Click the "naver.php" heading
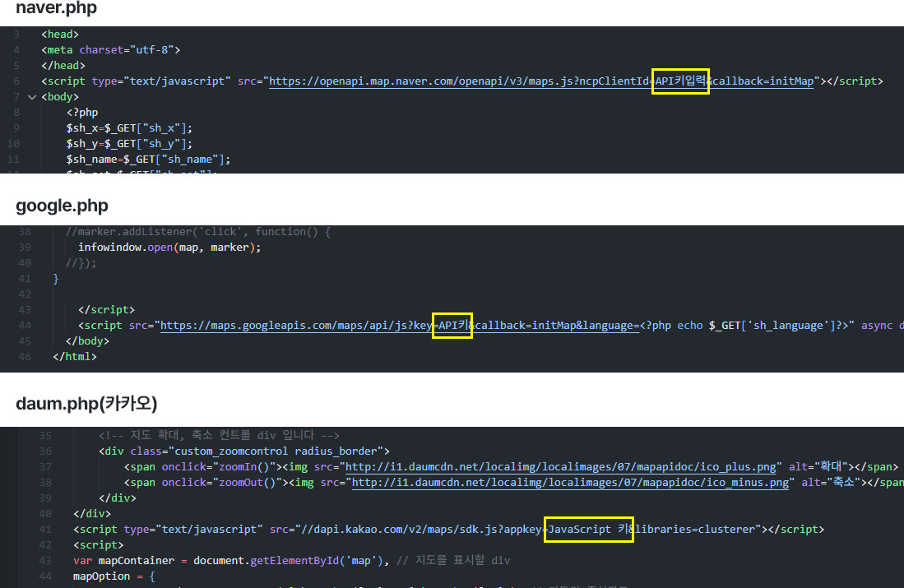Screen dimensions: 904x588 (x=56, y=8)
